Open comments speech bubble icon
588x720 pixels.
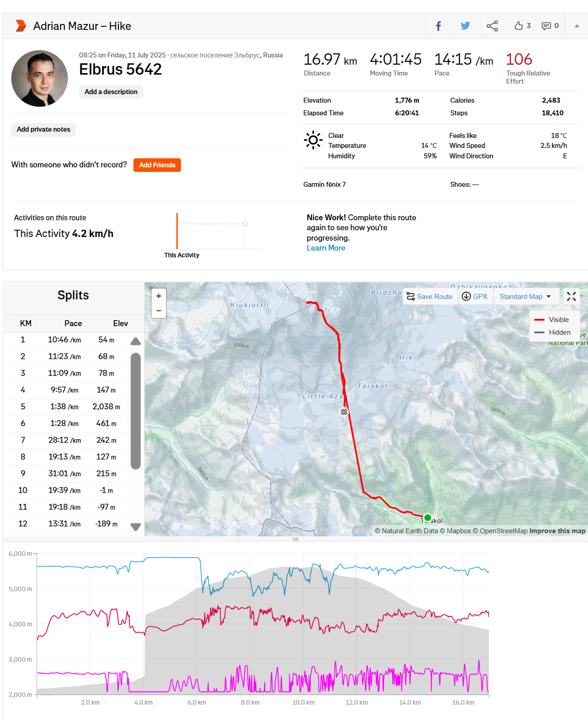(546, 26)
